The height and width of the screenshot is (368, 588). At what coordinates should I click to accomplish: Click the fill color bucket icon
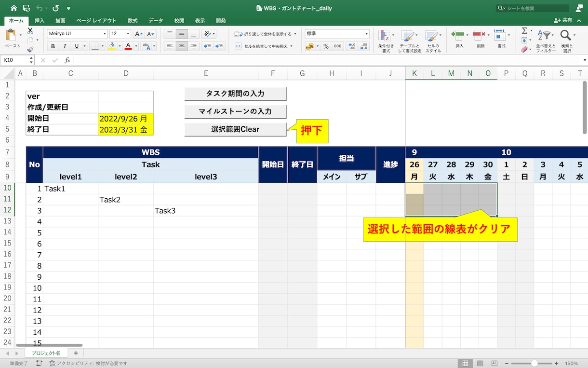[112, 46]
